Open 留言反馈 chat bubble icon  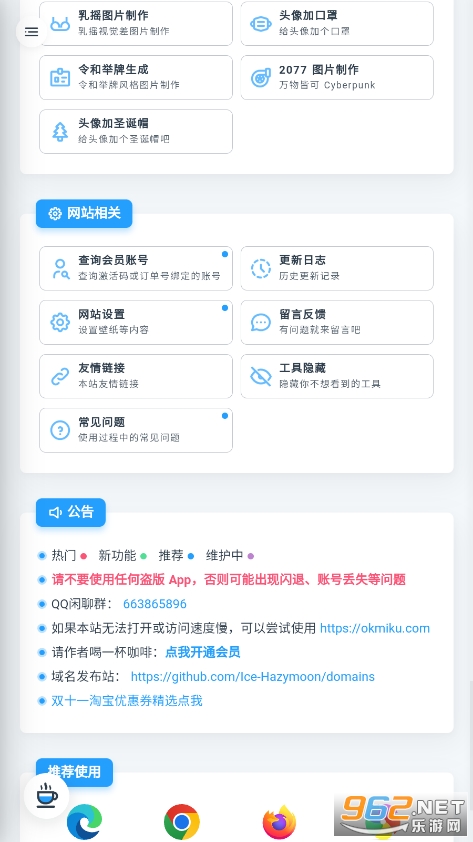coord(261,322)
